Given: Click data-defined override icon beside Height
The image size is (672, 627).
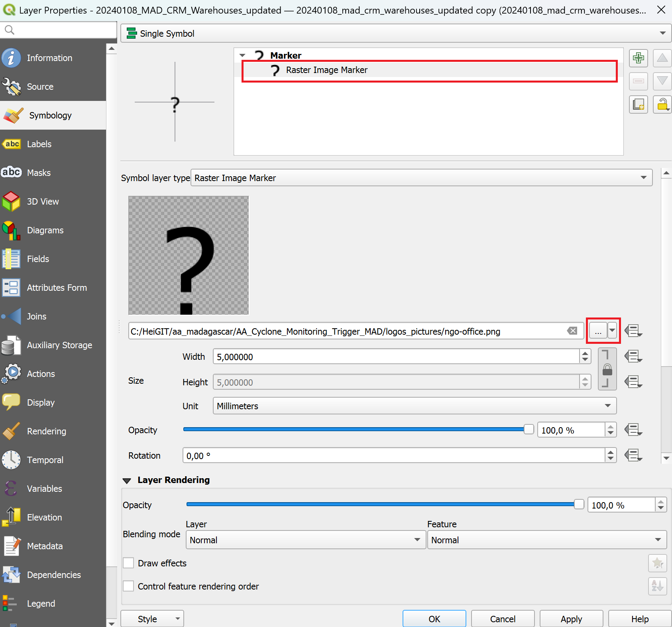Looking at the screenshot, I should click(633, 382).
